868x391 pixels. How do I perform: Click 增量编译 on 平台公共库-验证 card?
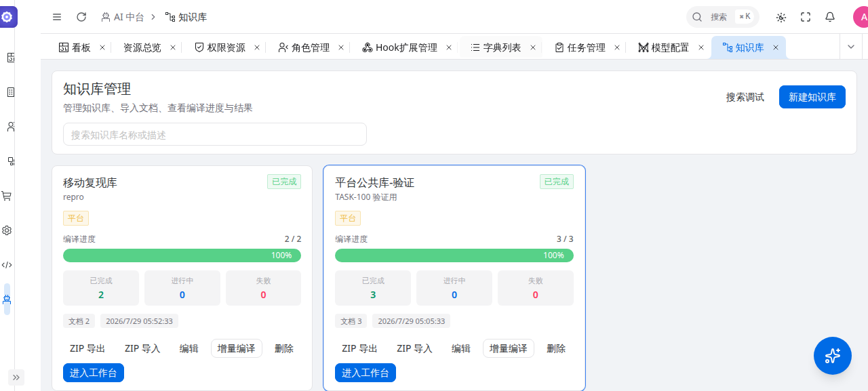509,348
